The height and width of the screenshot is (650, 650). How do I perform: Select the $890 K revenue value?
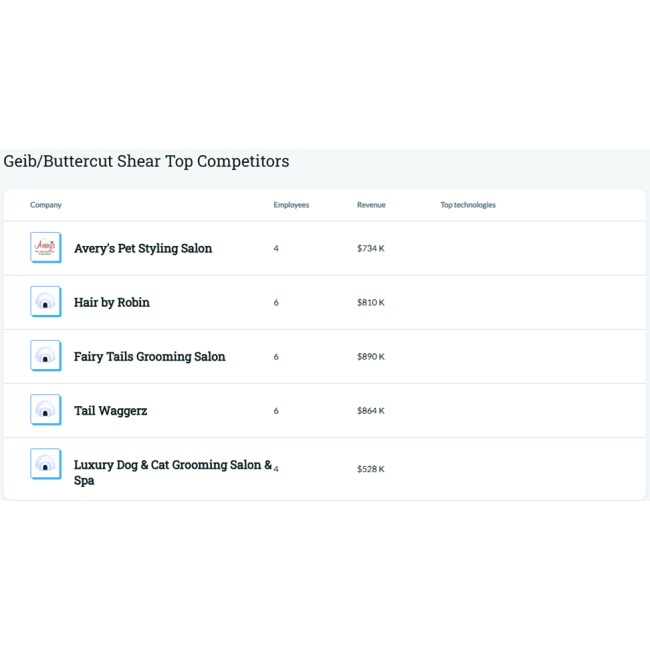371,356
